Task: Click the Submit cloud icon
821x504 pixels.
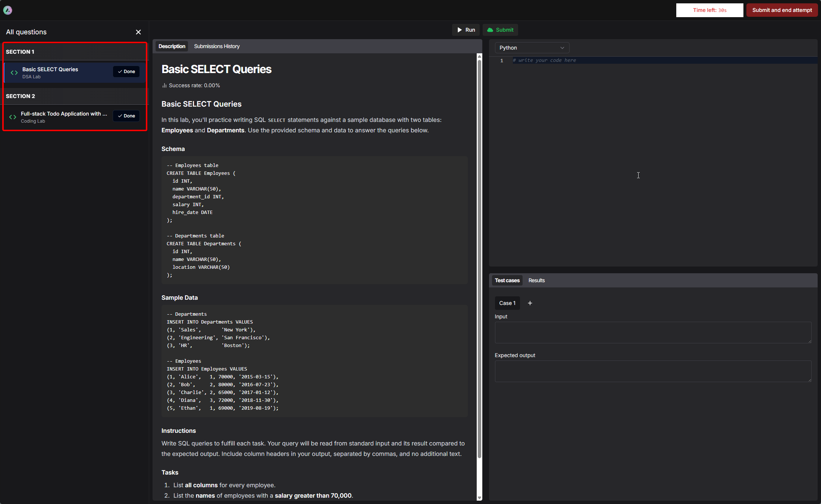Action: pyautogui.click(x=490, y=30)
